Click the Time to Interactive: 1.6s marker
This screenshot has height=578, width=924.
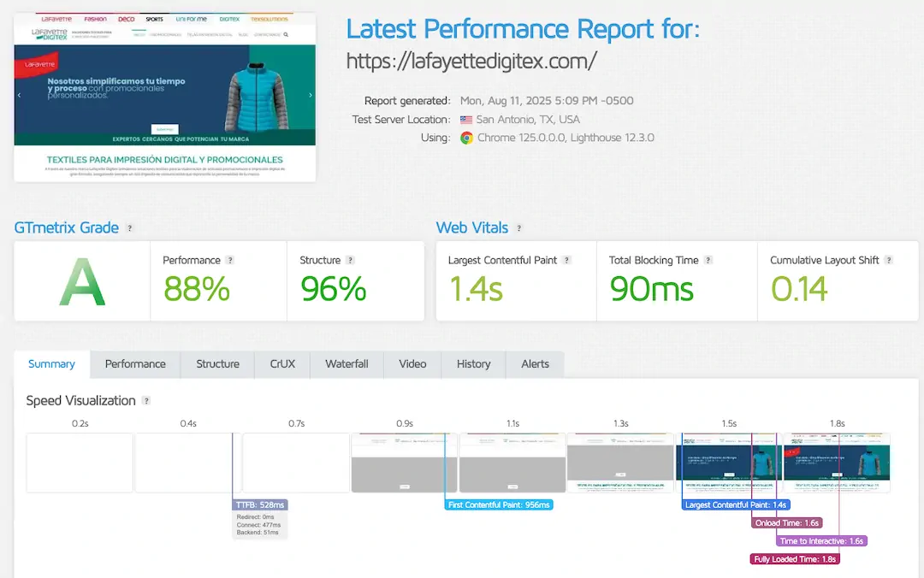pyautogui.click(x=821, y=541)
